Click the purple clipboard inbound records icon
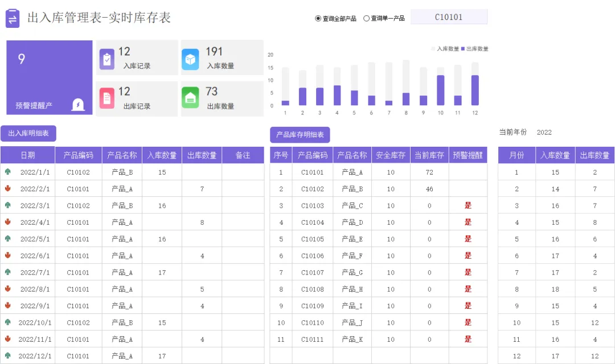 point(107,59)
